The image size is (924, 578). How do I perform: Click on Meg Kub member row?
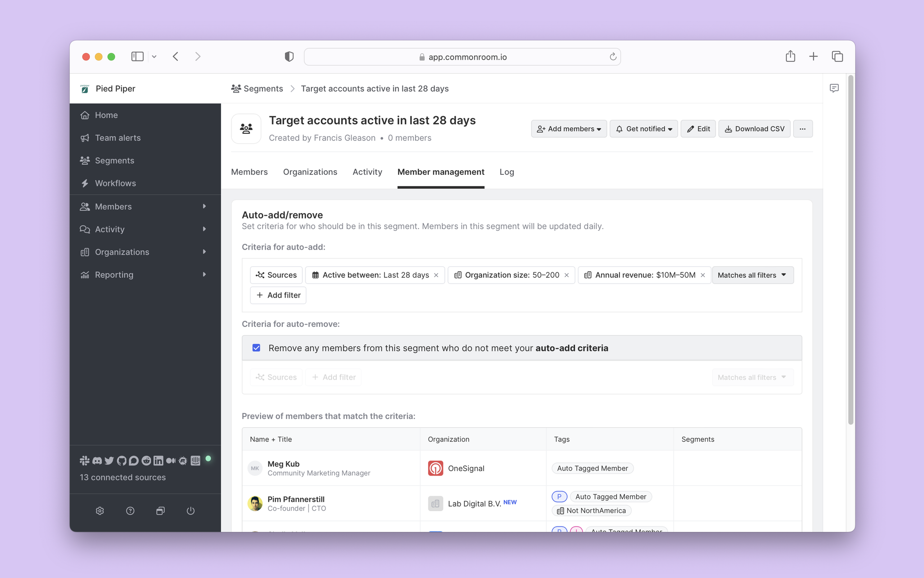pyautogui.click(x=522, y=468)
